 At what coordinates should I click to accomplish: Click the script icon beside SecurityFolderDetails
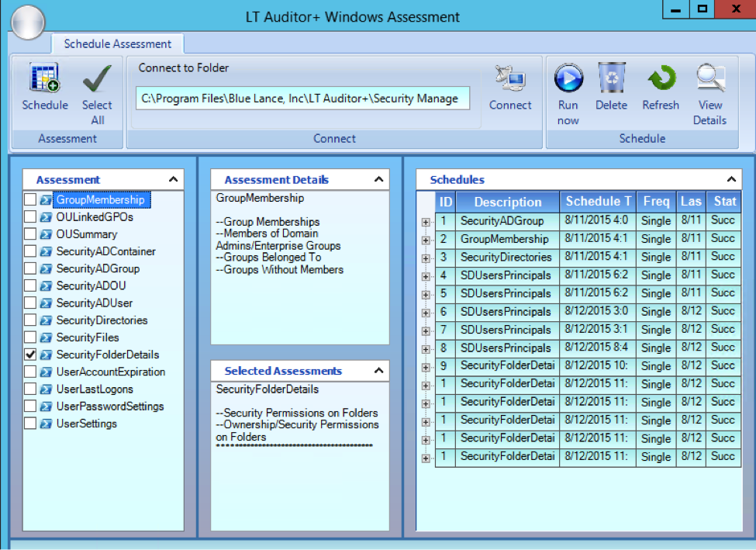tap(46, 355)
